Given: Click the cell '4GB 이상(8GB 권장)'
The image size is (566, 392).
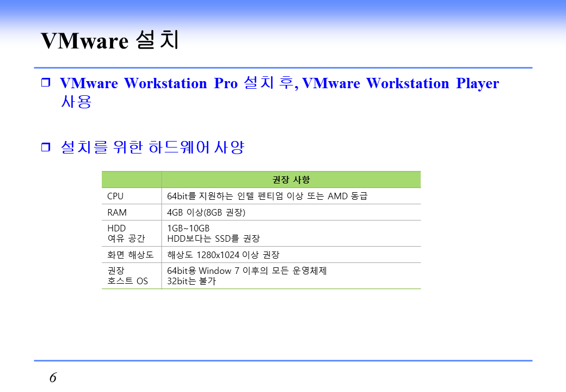Looking at the screenshot, I should click(206, 212).
